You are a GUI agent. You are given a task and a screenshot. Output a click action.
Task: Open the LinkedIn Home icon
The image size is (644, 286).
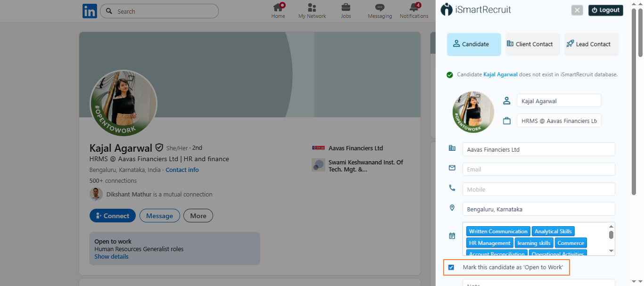[278, 8]
